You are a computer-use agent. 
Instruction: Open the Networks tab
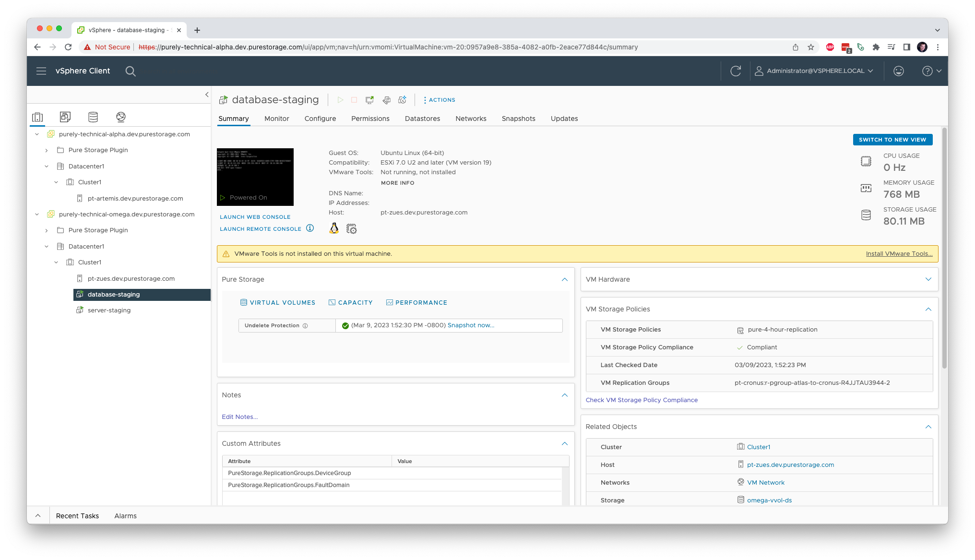[x=471, y=119]
